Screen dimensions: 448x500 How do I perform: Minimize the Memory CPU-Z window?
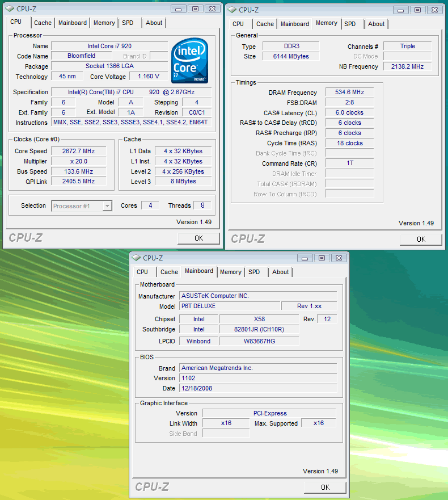[401, 10]
